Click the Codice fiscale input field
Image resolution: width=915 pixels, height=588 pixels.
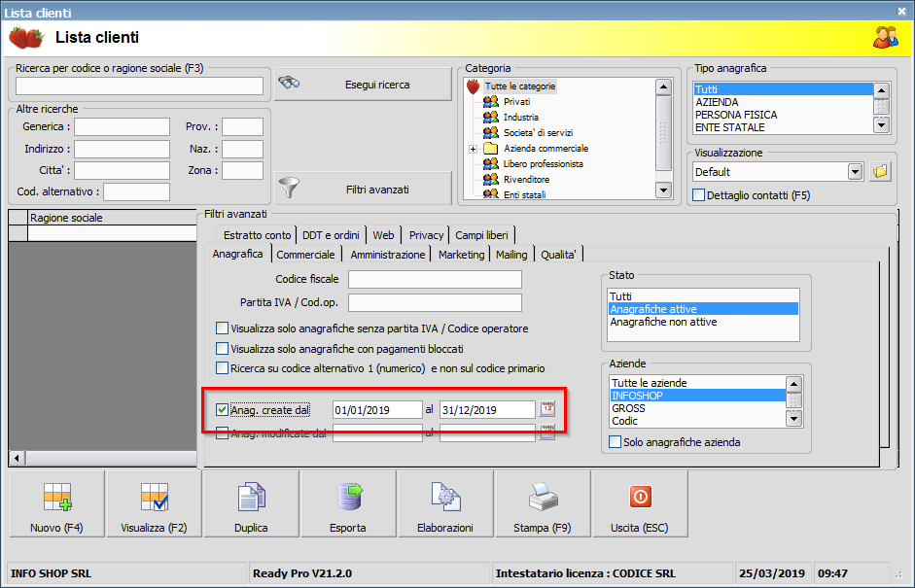(435, 279)
